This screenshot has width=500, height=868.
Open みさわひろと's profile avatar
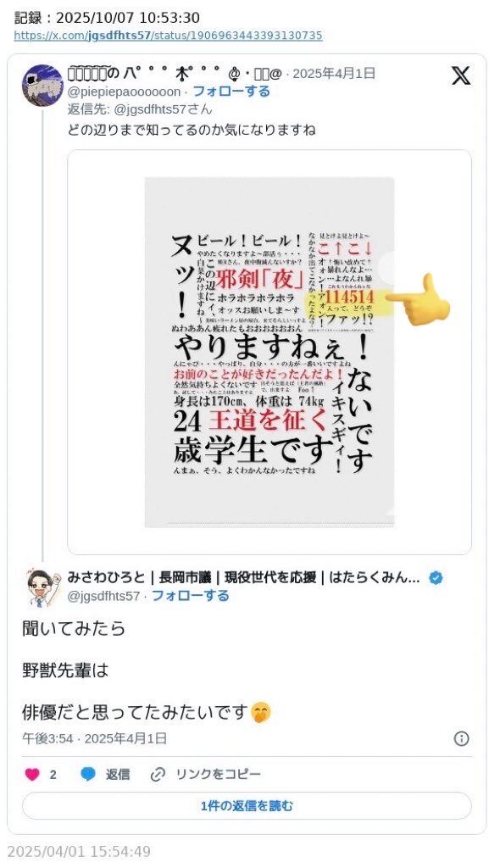(42, 588)
